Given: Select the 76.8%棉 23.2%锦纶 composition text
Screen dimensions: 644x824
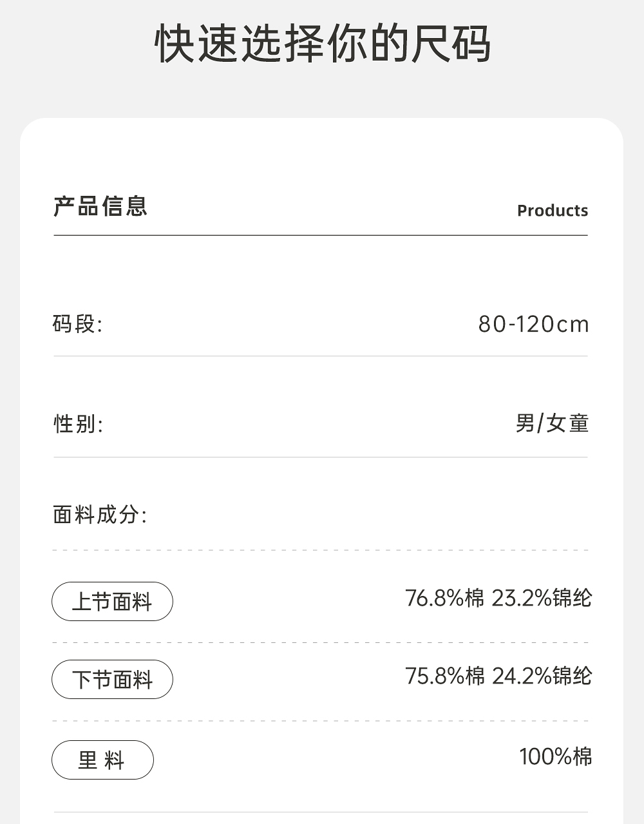Looking at the screenshot, I should tap(498, 599).
